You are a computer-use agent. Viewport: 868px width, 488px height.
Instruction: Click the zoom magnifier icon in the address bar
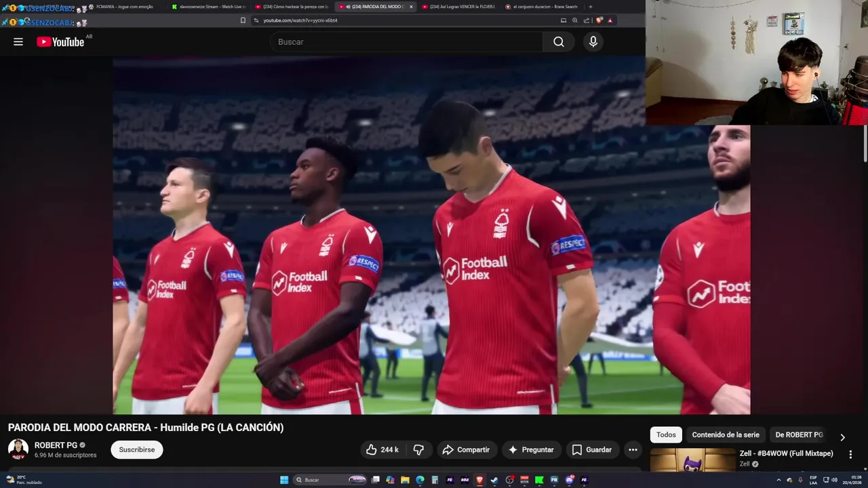pos(575,20)
